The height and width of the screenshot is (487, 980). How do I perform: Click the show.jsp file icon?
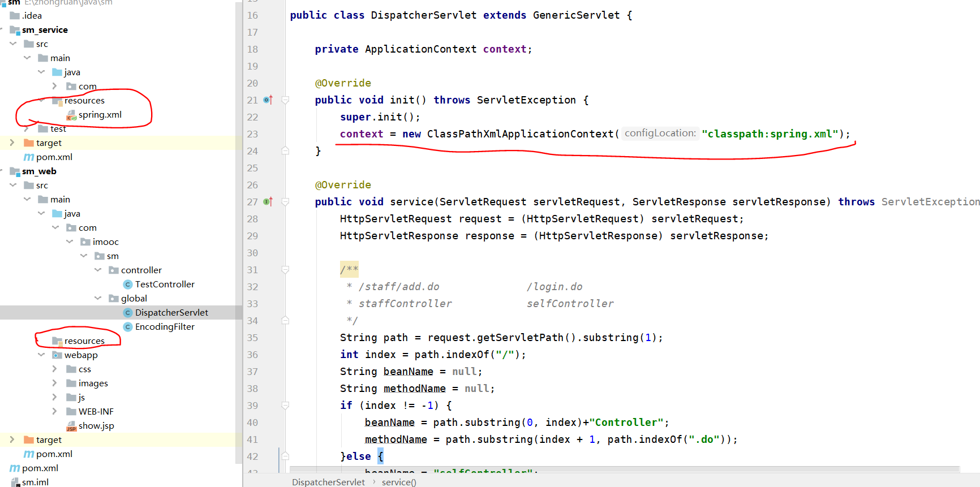click(71, 426)
